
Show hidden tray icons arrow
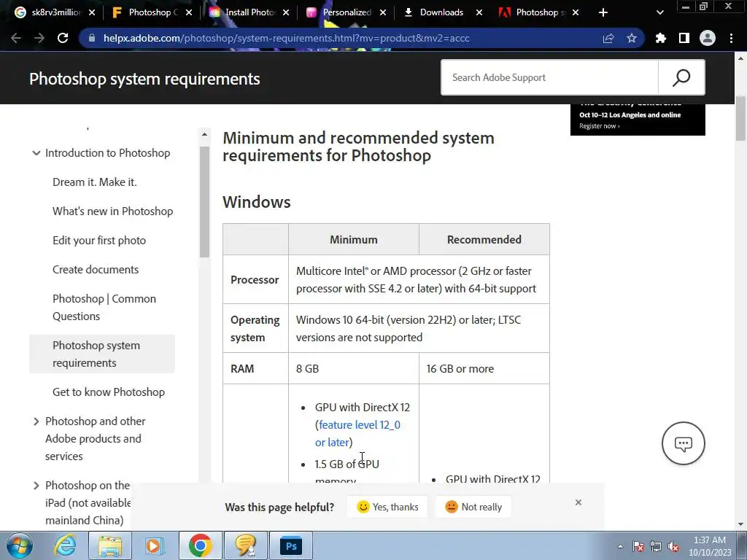[x=620, y=546]
